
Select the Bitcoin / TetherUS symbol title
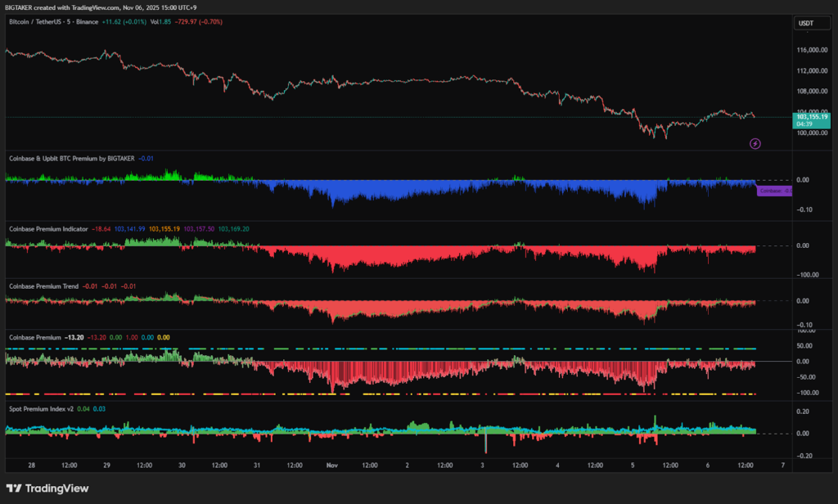point(53,22)
